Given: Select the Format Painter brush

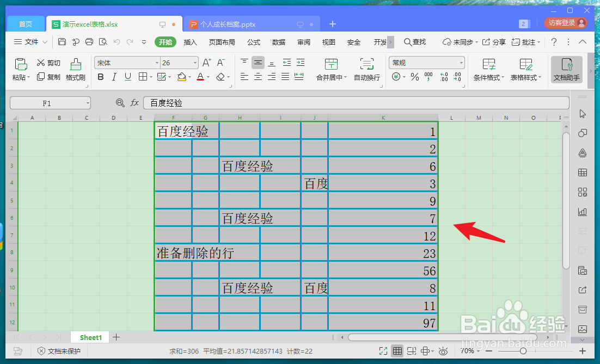Looking at the screenshot, I should coord(75,69).
